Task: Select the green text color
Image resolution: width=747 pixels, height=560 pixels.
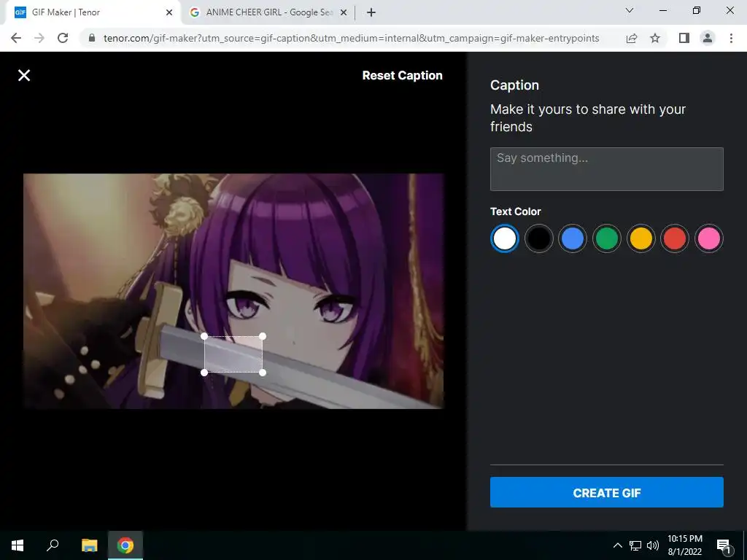Action: [606, 238]
